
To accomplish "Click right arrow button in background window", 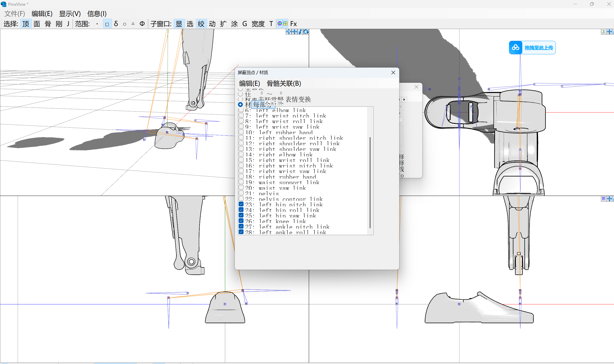I will (404, 100).
